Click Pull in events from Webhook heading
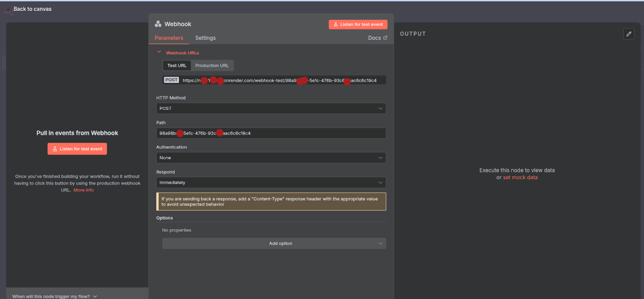644x299 pixels. point(77,133)
